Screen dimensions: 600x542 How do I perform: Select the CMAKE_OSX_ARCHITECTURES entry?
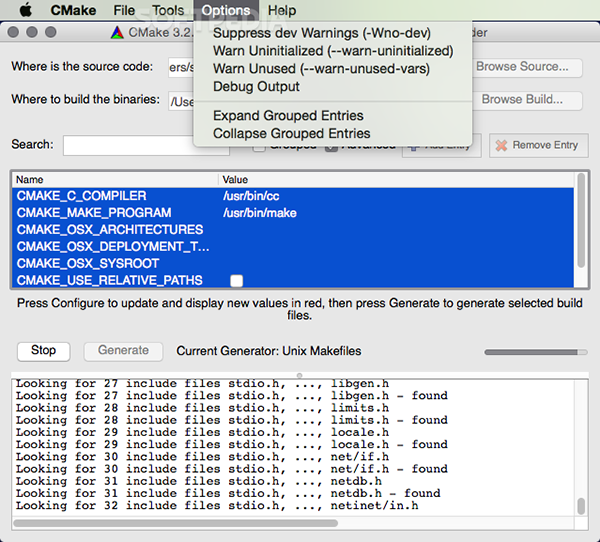point(110,230)
